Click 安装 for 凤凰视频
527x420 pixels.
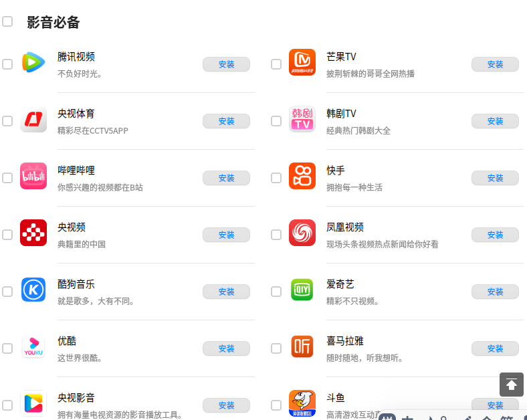coord(495,235)
